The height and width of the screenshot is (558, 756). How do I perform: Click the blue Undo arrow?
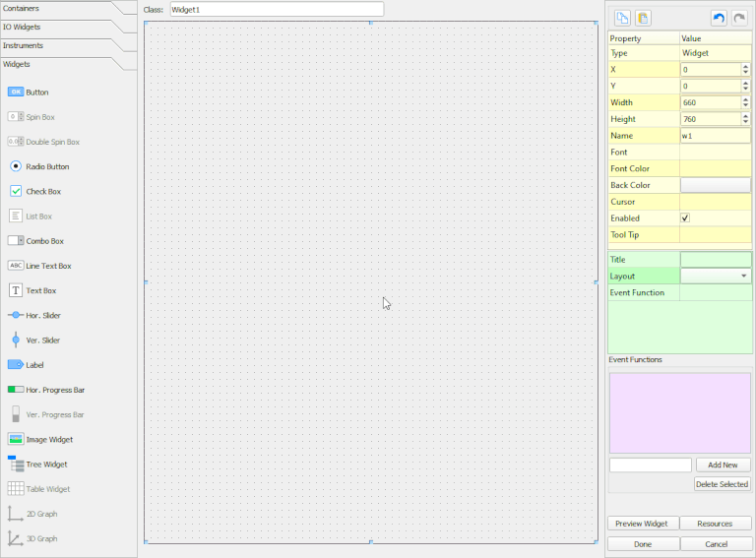coord(719,18)
